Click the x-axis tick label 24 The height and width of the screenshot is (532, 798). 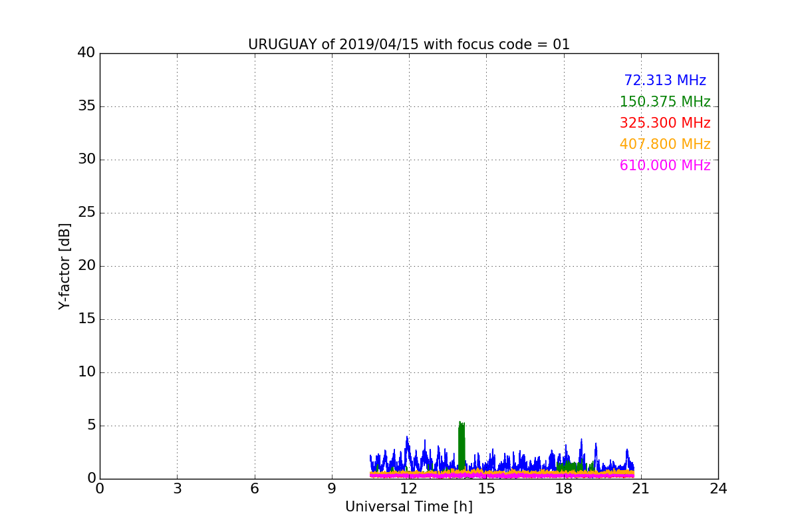pos(718,489)
